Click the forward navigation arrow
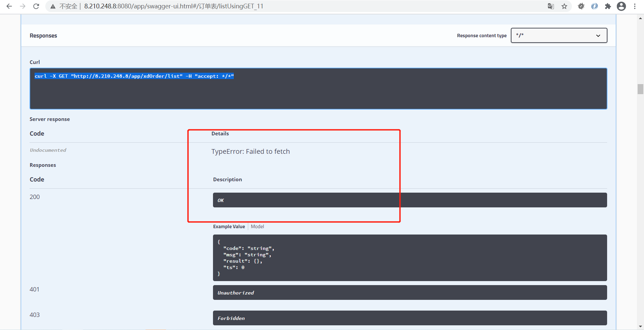Viewport: 644px width, 330px height. [22, 6]
